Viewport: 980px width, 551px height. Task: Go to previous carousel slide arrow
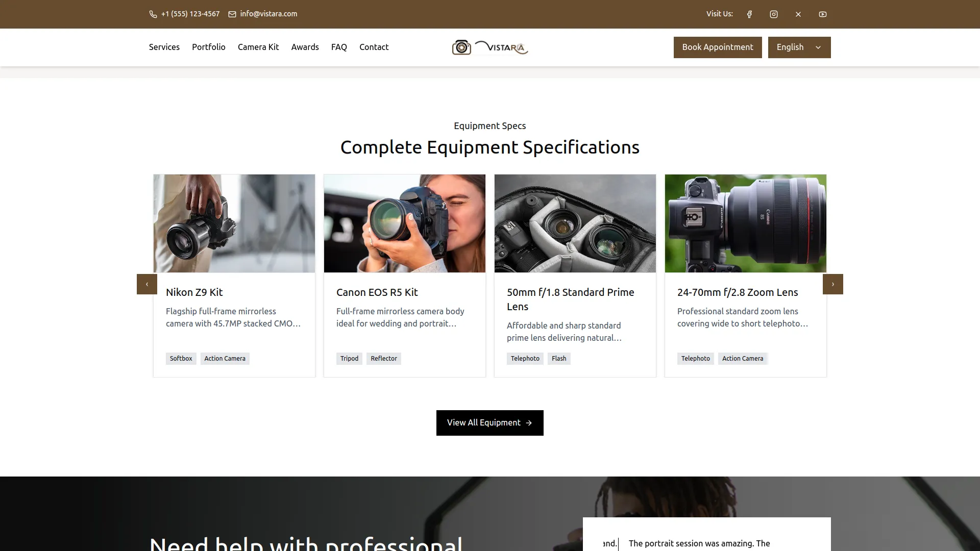(147, 284)
